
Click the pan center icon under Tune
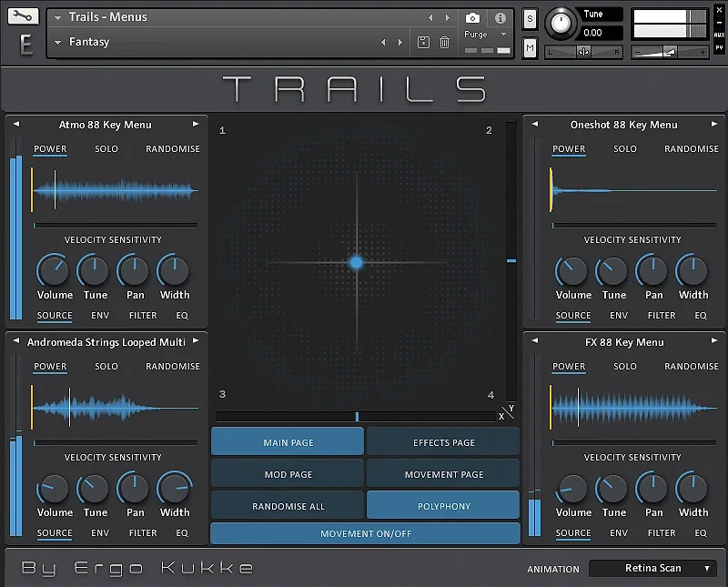[583, 52]
